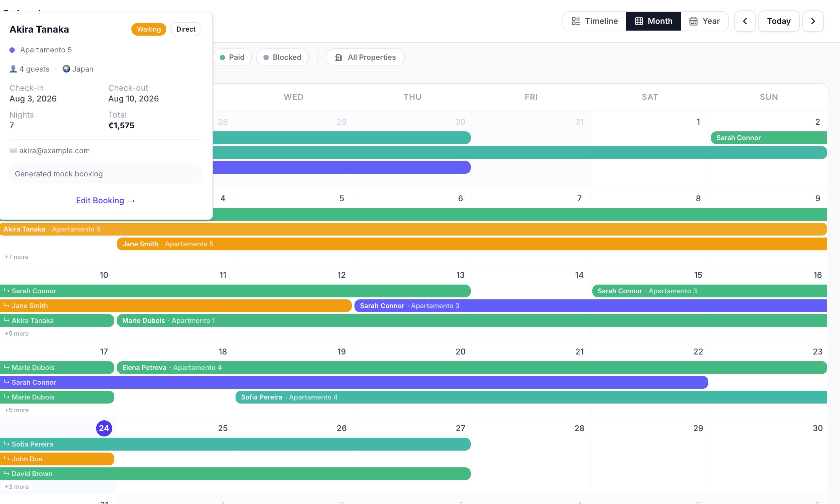Open the Jane Smith Apartamento 5 booking bar
Viewport: 840px width, 504px height.
[x=472, y=244]
